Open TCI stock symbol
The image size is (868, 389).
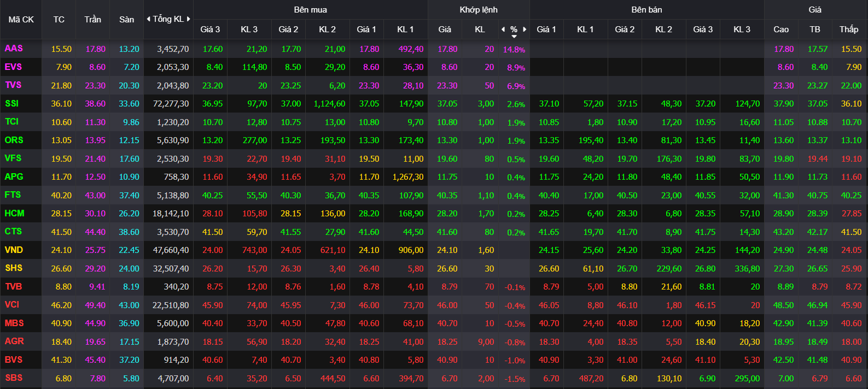tap(11, 122)
